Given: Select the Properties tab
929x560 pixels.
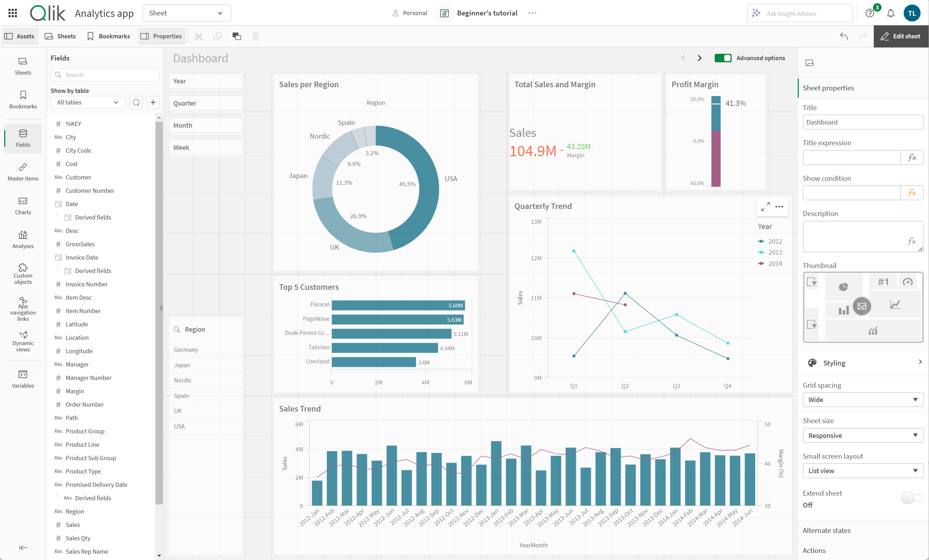Looking at the screenshot, I should point(161,35).
